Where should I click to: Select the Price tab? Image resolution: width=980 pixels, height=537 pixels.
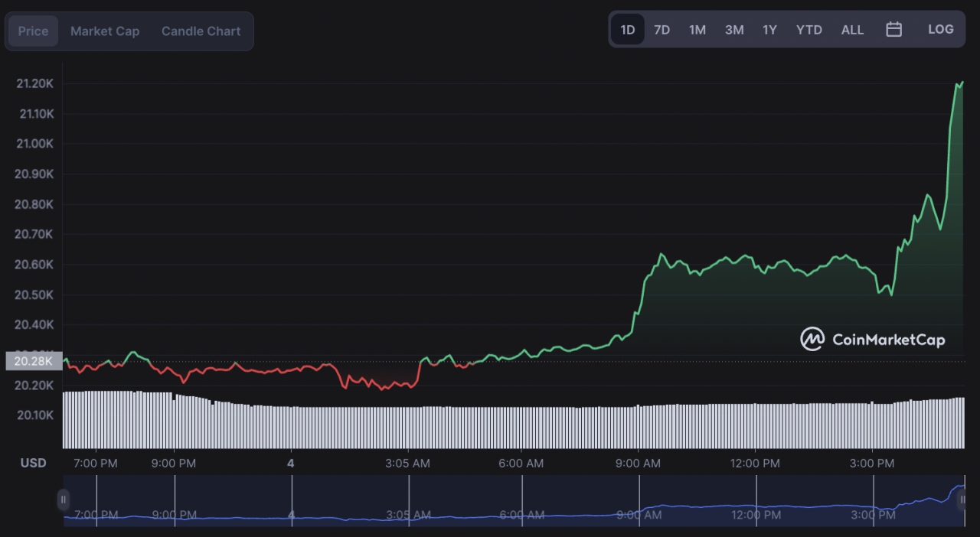pos(32,31)
